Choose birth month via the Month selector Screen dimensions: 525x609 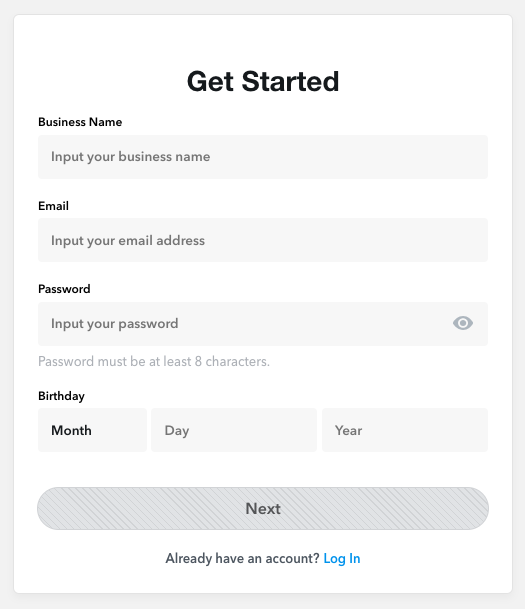92,430
